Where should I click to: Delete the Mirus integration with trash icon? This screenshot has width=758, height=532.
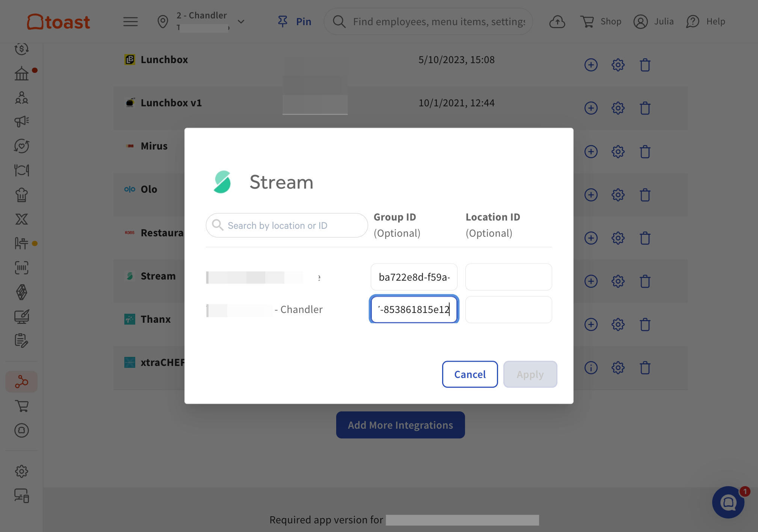(x=645, y=152)
